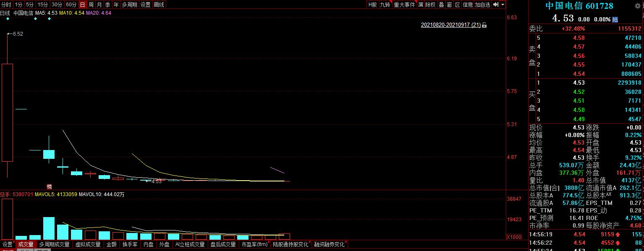This screenshot has width=644, height=251.
Task: Select the AI立桩成交量 indicator tab
Action: pyautogui.click(x=190, y=244)
